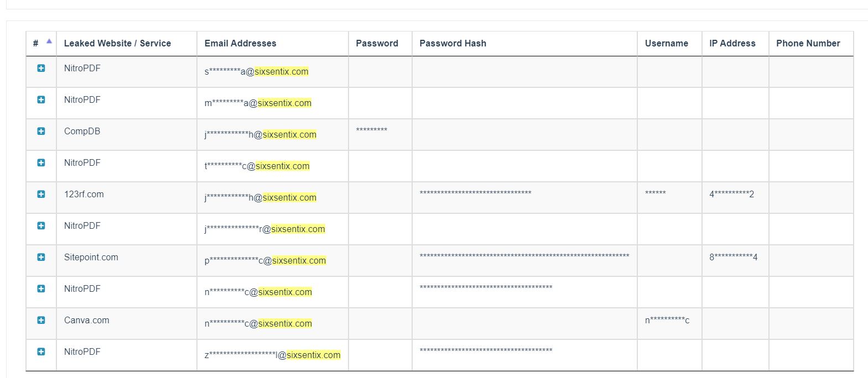Expand the Canva.com row plus icon
Viewport: 868px width, 378px height.
coord(41,320)
